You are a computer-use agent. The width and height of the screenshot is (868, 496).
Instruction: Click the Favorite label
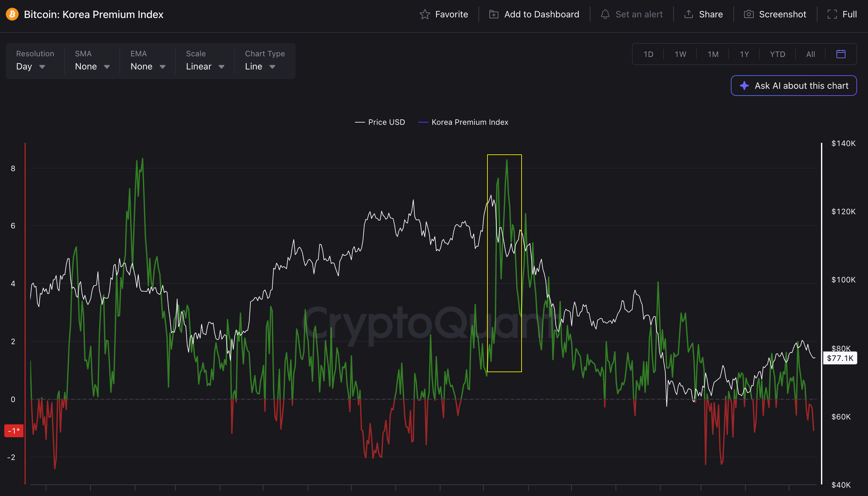[451, 14]
